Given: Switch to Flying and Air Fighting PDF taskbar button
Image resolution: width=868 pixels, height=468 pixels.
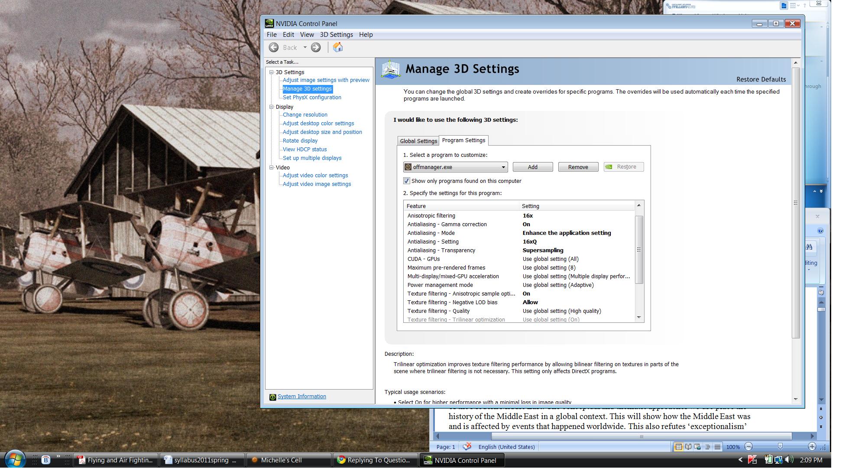Looking at the screenshot, I should 116,460.
